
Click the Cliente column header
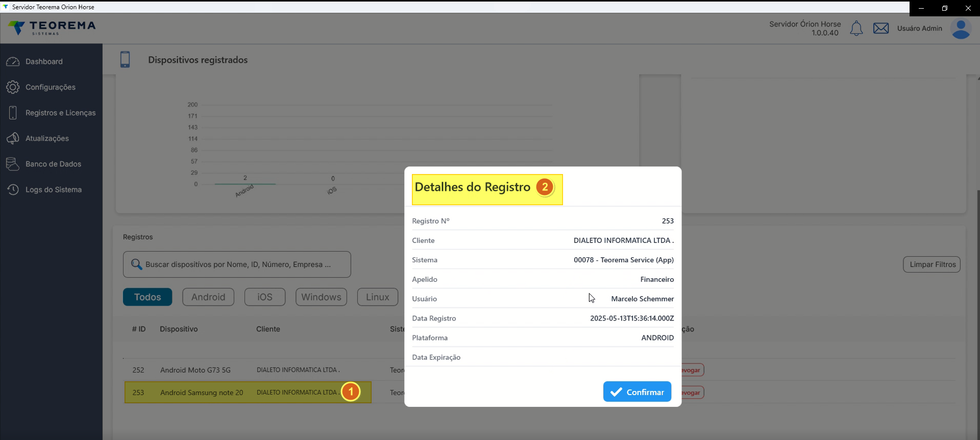[x=268, y=329]
